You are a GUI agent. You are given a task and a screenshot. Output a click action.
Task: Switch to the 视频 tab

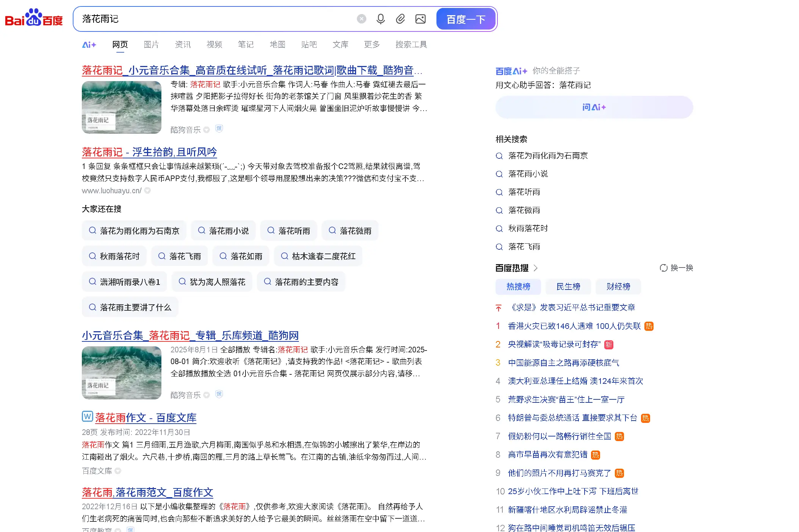click(x=214, y=44)
